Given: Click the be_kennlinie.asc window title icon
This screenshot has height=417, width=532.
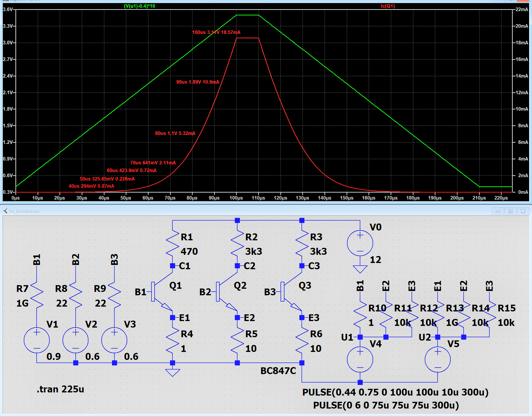Looking at the screenshot, I should click(5, 211).
